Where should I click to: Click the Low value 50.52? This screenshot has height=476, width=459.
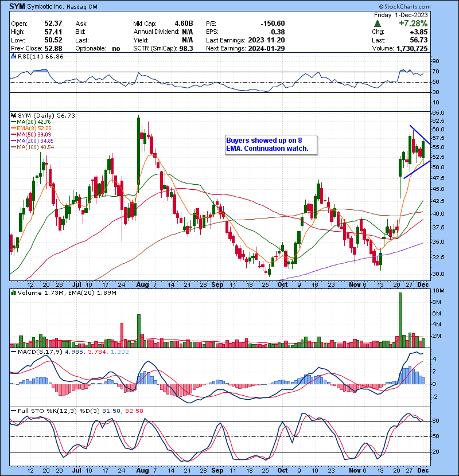pyautogui.click(x=53, y=40)
